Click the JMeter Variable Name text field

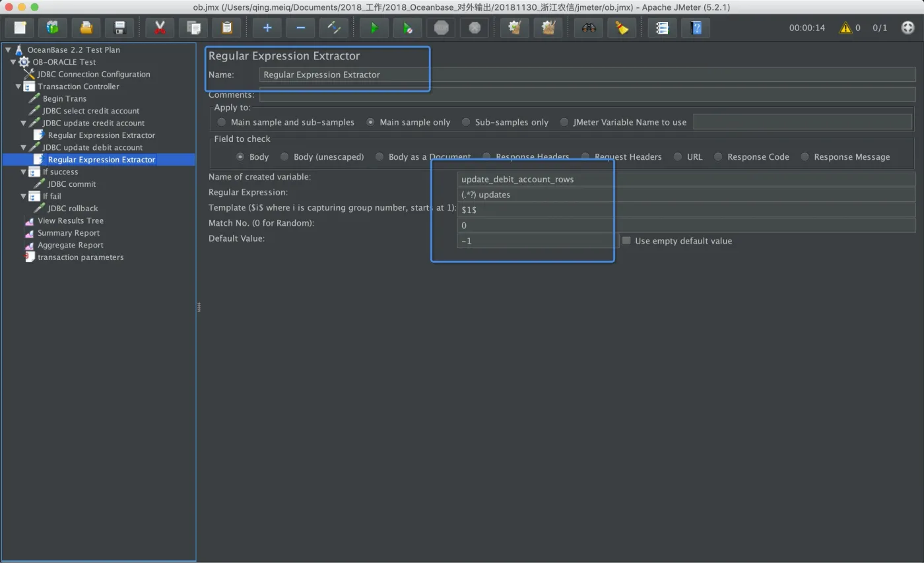point(803,122)
